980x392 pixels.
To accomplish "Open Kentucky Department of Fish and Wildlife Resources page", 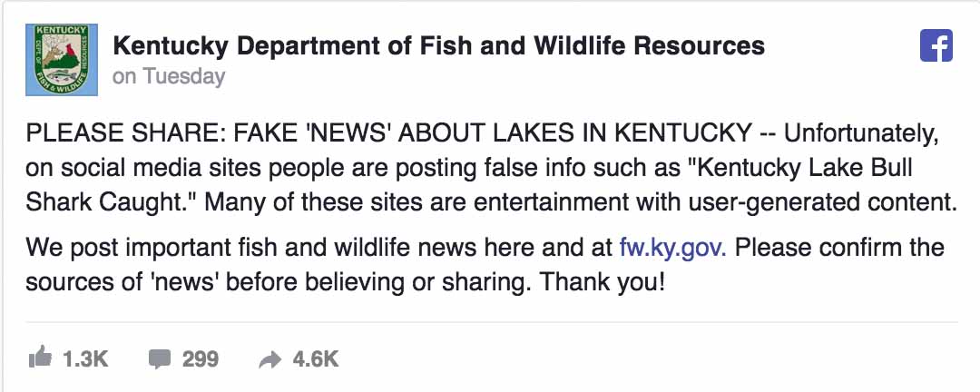I will [x=439, y=45].
